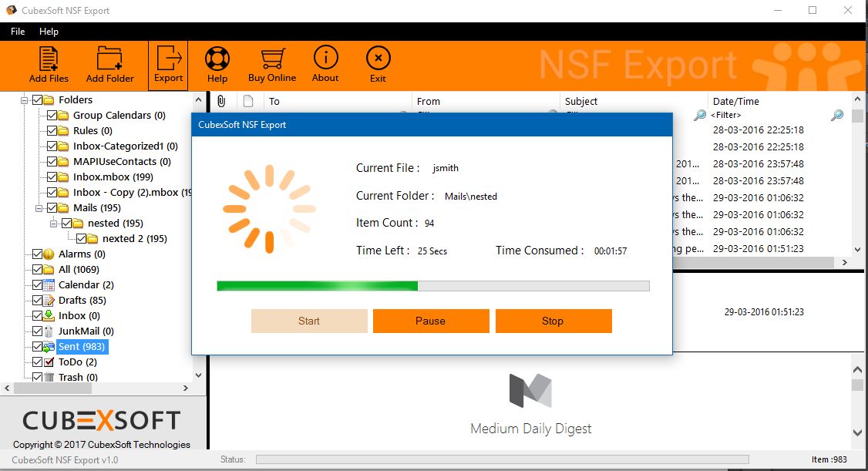Uncheck the Drafts (85) folder checkbox
Screen dimensions: 868x471
click(37, 300)
